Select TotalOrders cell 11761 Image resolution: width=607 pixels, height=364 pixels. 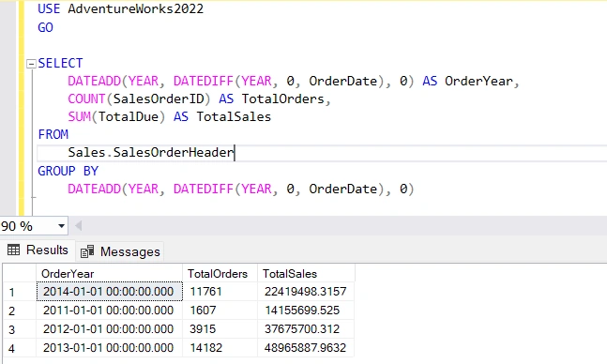[220, 291]
